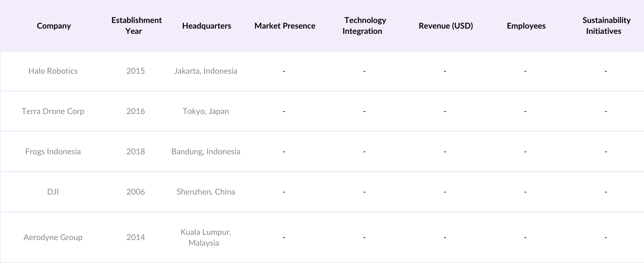This screenshot has height=263, width=644.
Task: Click the Kuala Lumpur, Malaysia cell
Action: click(205, 237)
